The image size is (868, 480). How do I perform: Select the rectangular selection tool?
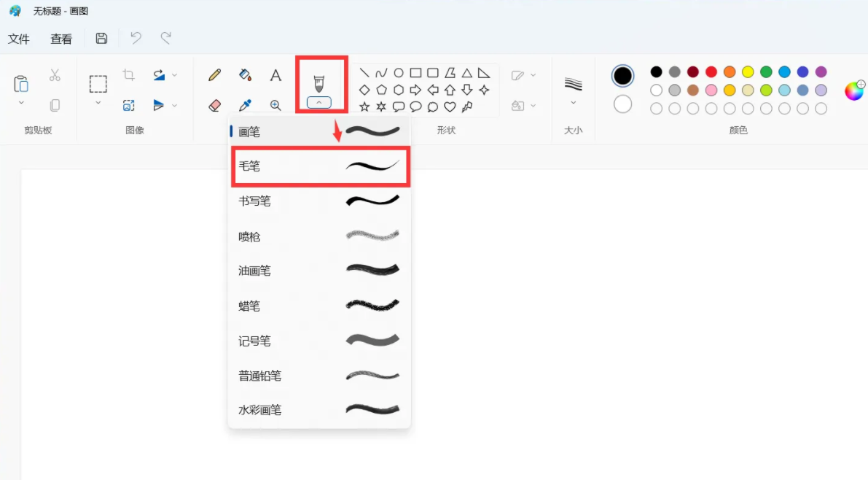click(x=97, y=82)
